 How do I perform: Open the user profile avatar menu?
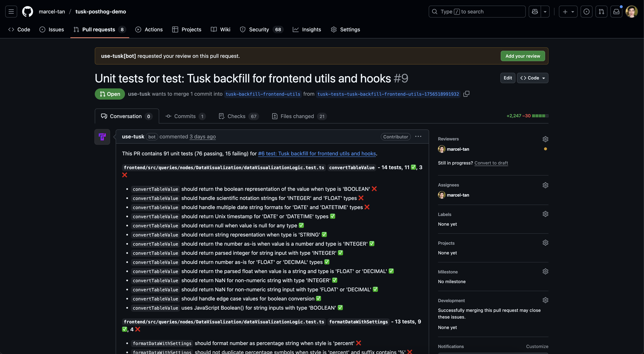coord(632,12)
